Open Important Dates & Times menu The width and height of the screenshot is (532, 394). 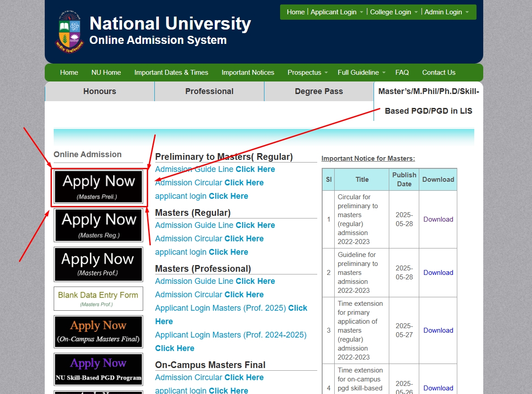[x=171, y=73]
